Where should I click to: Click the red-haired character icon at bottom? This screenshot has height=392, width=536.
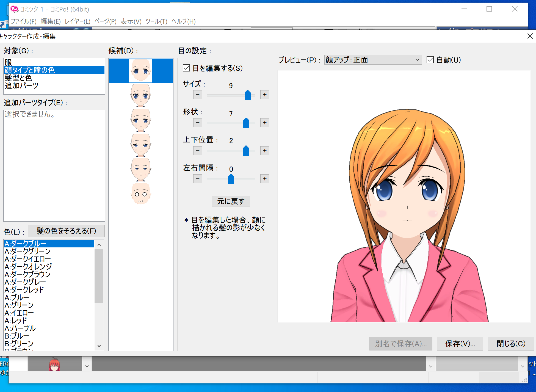point(54,365)
